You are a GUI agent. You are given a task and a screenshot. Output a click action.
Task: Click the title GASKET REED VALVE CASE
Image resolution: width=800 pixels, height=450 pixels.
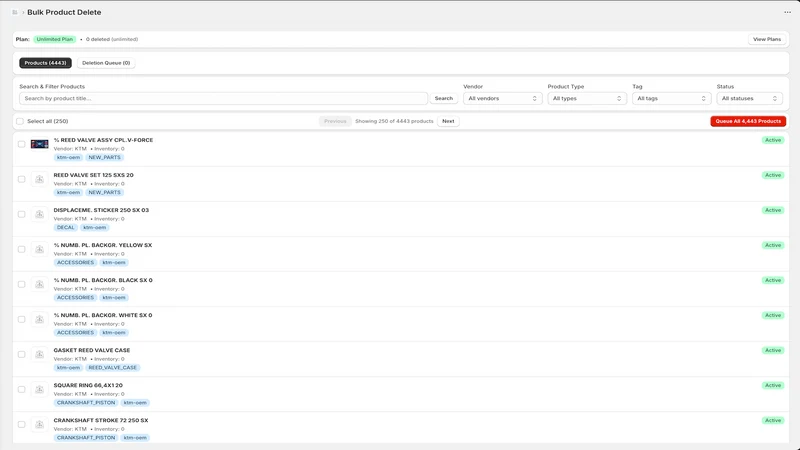(x=92, y=351)
